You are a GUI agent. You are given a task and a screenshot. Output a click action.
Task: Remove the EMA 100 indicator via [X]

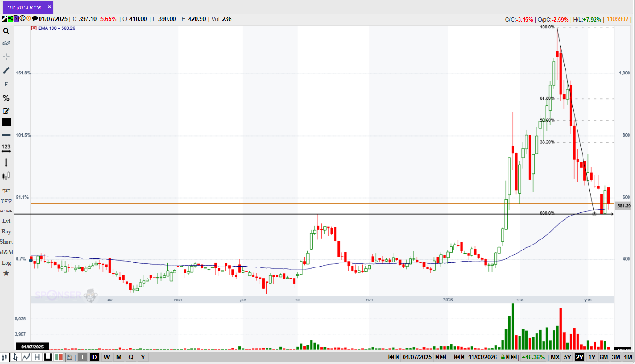[34, 28]
